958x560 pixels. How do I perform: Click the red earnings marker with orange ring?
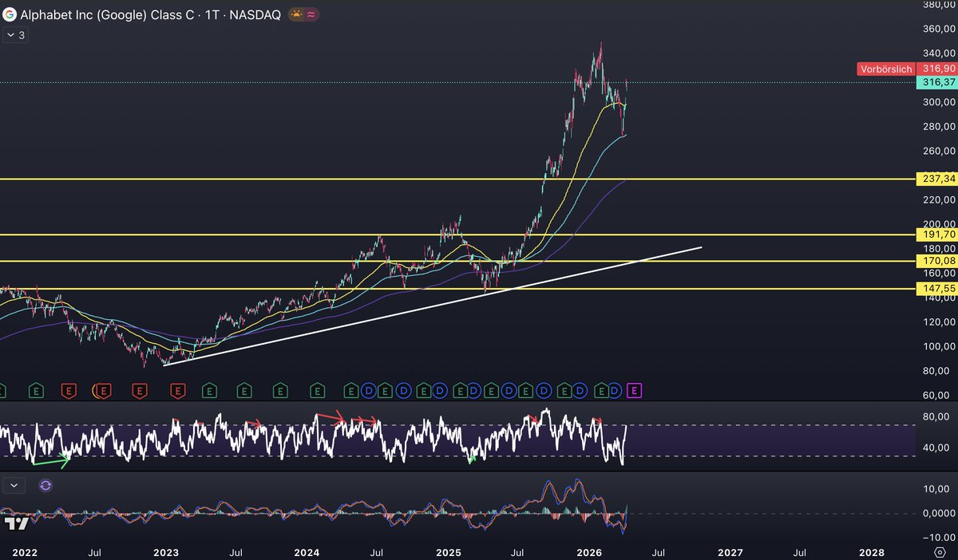[103, 390]
